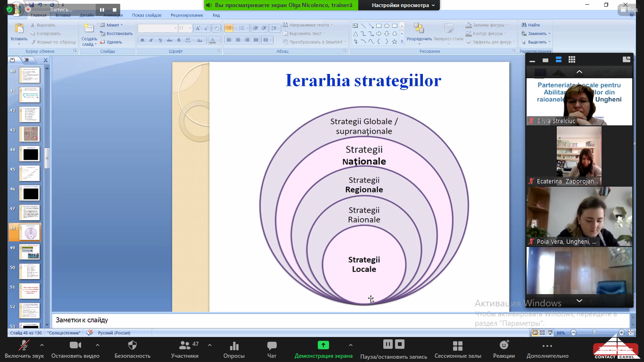644x362 pixels.
Task: Click the green Share Screen icon
Action: tap(323, 345)
